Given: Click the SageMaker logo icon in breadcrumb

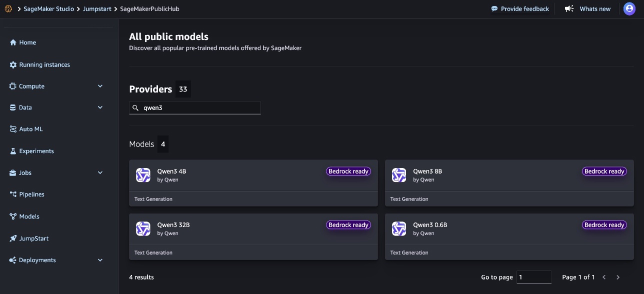Looking at the screenshot, I should click(x=8, y=9).
